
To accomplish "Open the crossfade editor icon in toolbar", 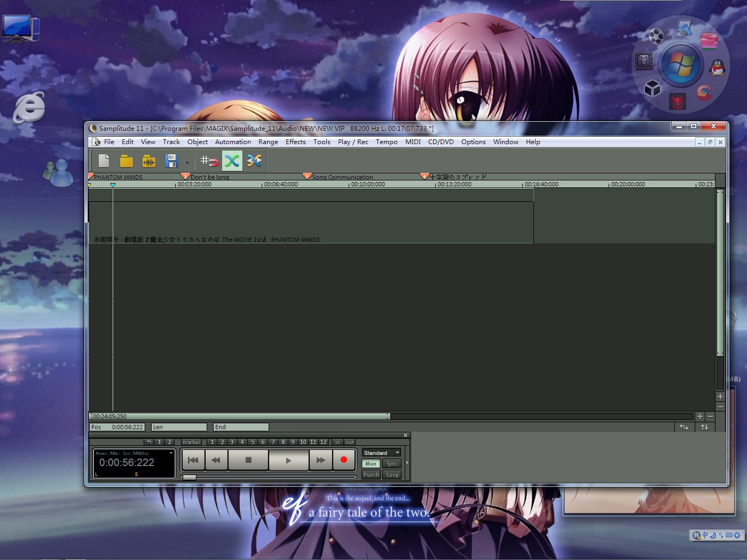I will [x=255, y=161].
